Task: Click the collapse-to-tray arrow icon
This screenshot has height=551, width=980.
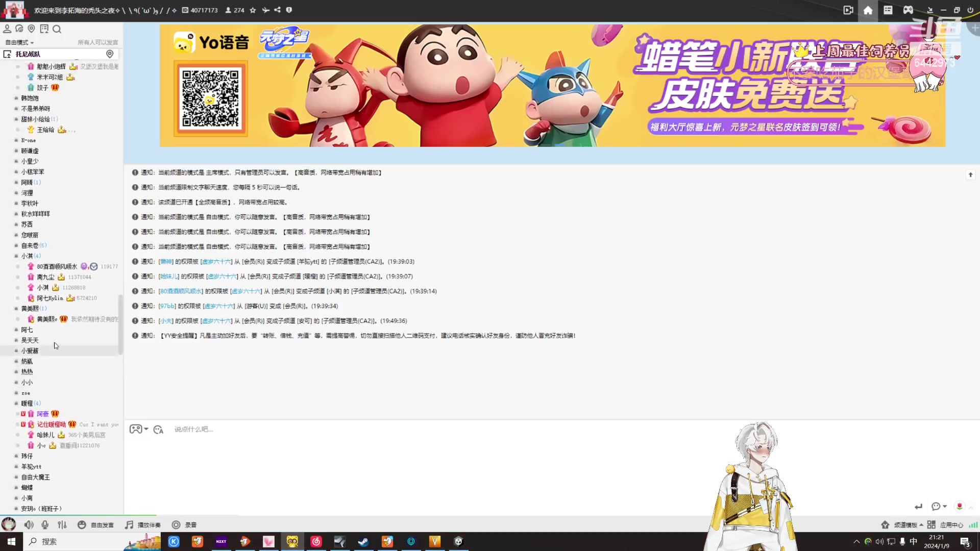Action: (930, 10)
